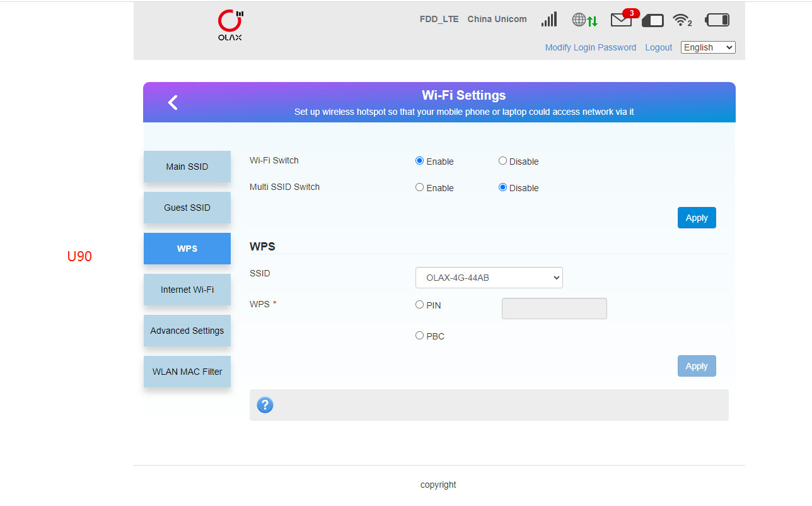Screen dimensions: 812x506
Task: Choose the PBC option for WPS
Action: click(x=419, y=336)
